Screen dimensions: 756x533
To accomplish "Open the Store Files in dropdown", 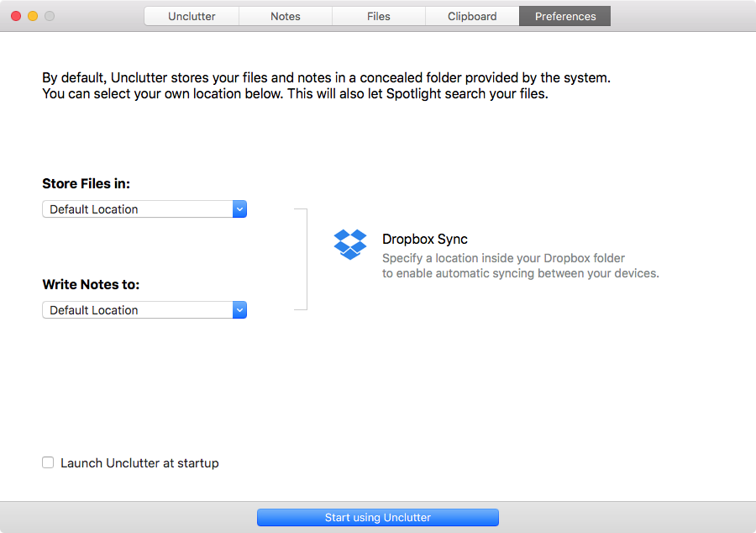I will [144, 208].
